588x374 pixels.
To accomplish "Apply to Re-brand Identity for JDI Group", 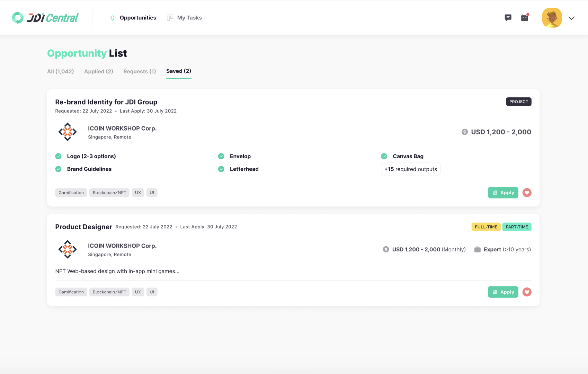I will coord(503,193).
